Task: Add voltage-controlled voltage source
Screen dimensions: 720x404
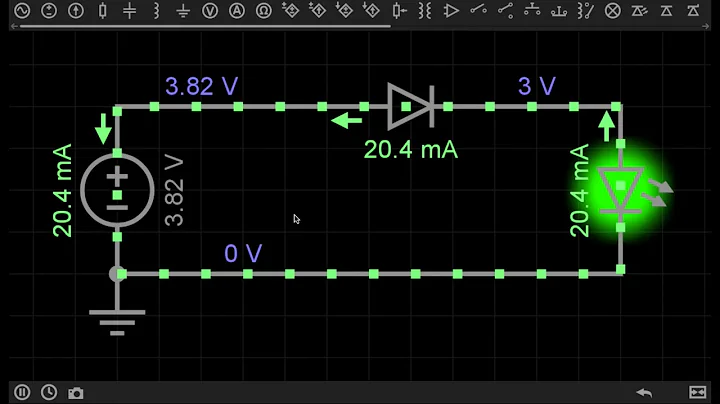Action: click(x=291, y=11)
